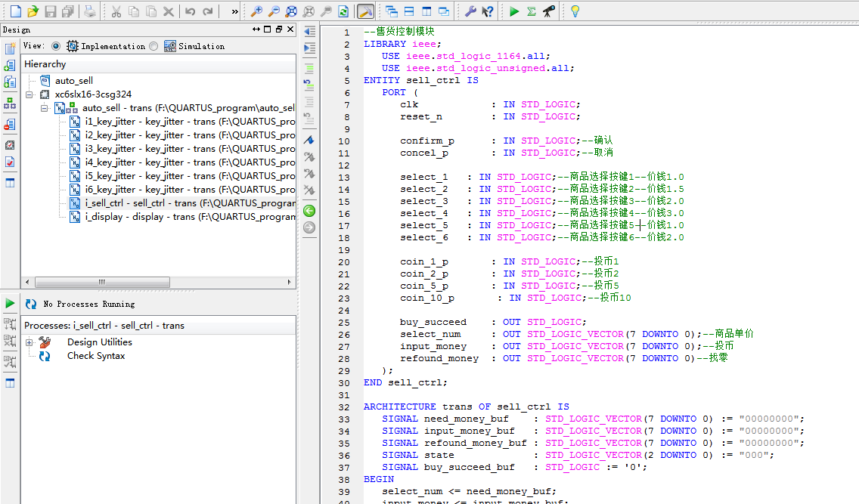
Task: Click the green Refresh toolbar icon
Action: 343,11
